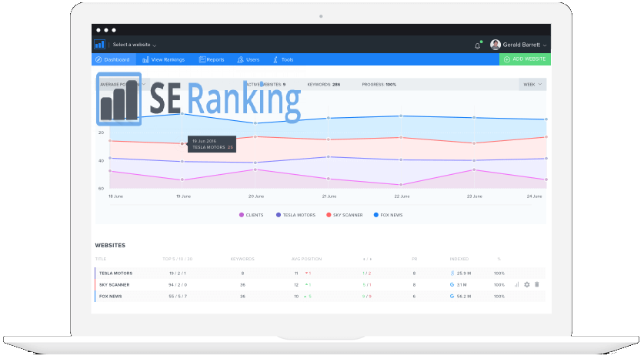Image resolution: width=644 pixels, height=359 pixels.
Task: Open the Week period dropdown
Action: coord(532,84)
